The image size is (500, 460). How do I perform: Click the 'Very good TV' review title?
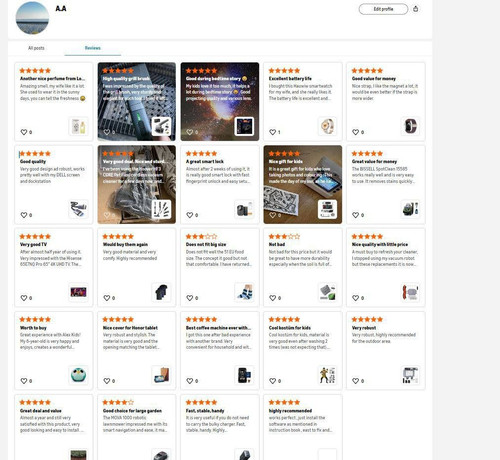click(x=33, y=244)
